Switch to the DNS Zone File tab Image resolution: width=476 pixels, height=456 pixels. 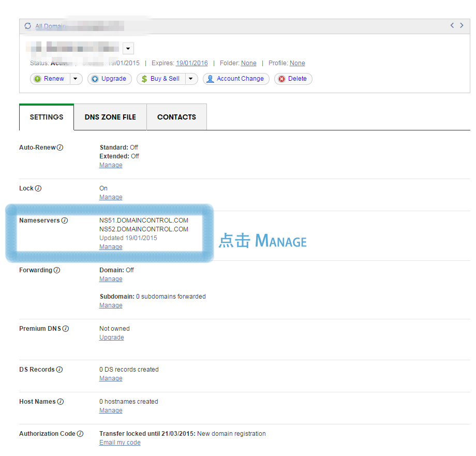(x=110, y=117)
